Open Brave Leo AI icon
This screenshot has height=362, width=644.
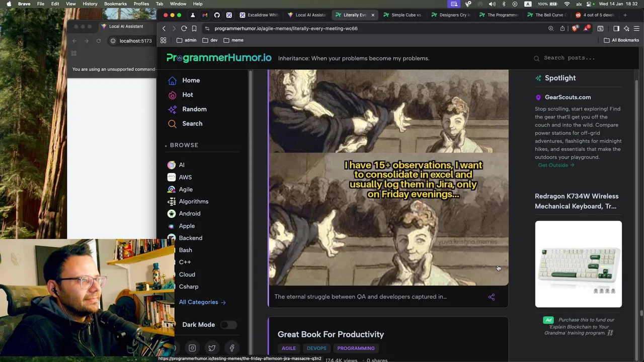coord(626,29)
